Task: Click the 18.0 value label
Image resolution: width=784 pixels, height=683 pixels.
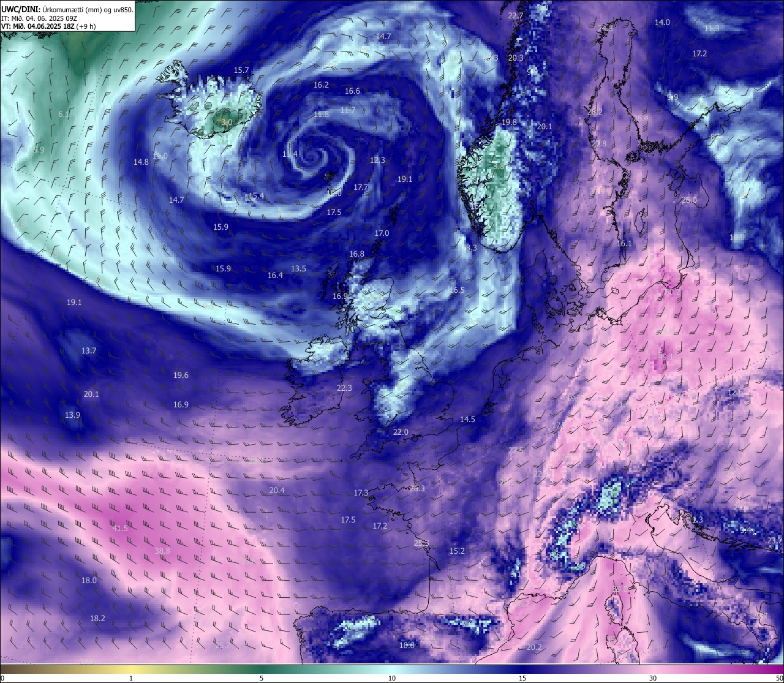Action: [x=89, y=581]
